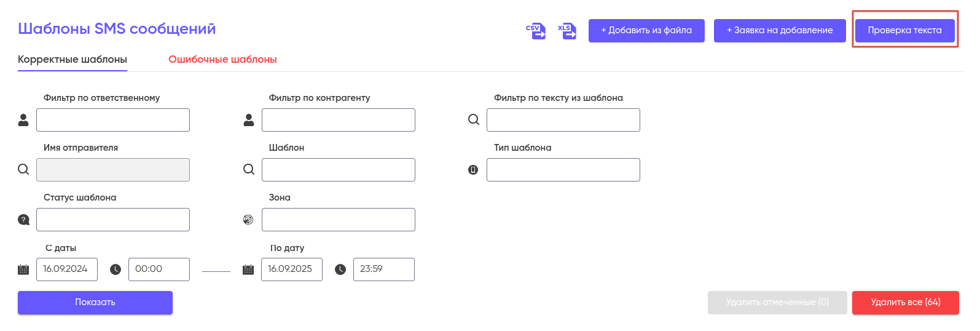Click the XLS export icon
Screen dimensions: 980x331
tap(566, 31)
